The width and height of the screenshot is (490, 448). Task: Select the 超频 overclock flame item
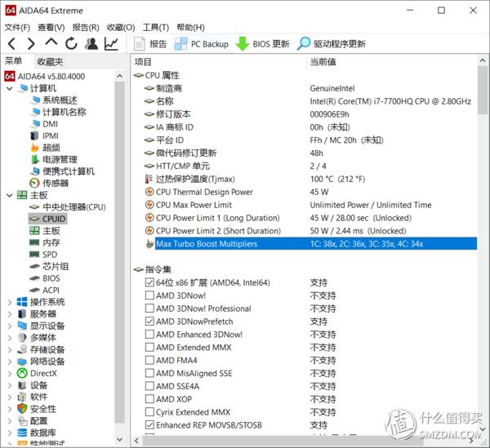click(x=45, y=148)
